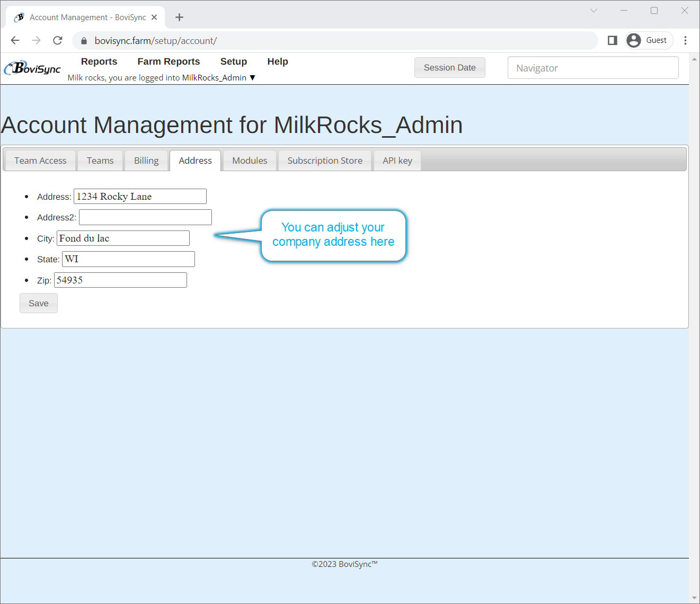The image size is (700, 604).
Task: Click the site lock icon in address bar
Action: pyautogui.click(x=84, y=41)
